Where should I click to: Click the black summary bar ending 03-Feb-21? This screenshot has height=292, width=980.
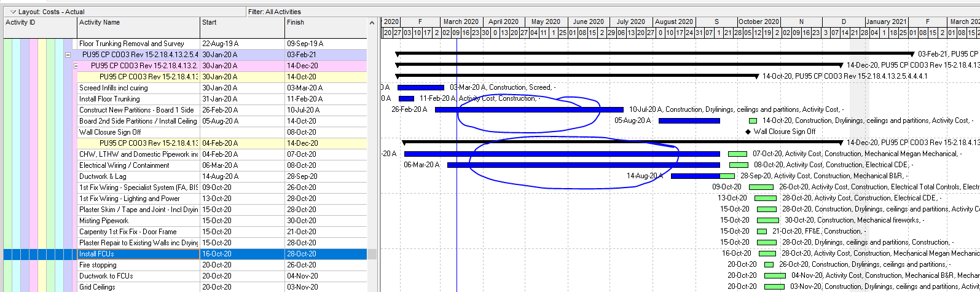click(655, 54)
